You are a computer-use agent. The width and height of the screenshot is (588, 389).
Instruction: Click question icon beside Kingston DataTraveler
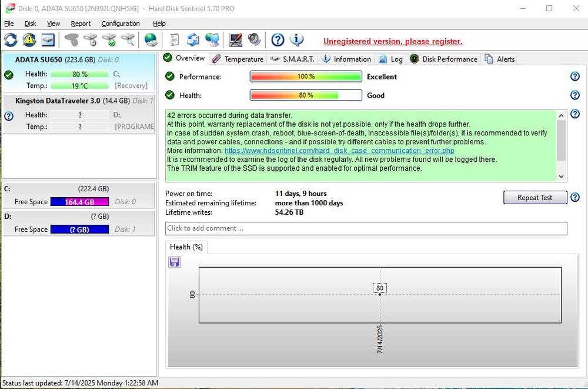pos(9,116)
